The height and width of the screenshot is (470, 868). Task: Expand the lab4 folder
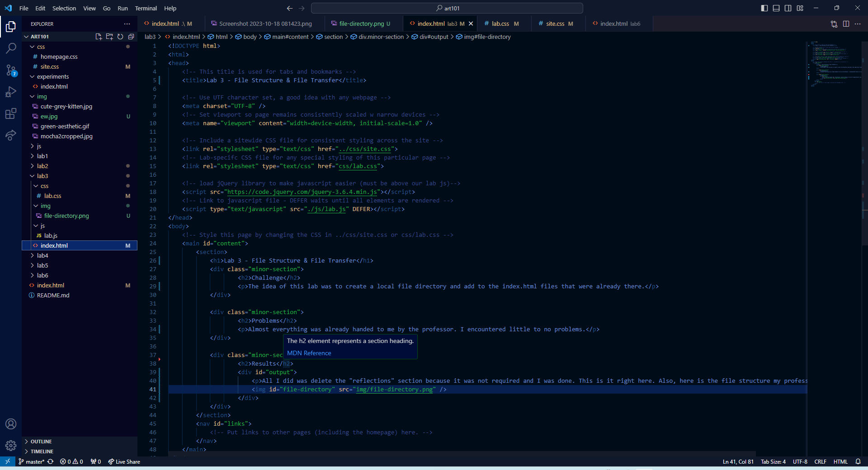42,255
